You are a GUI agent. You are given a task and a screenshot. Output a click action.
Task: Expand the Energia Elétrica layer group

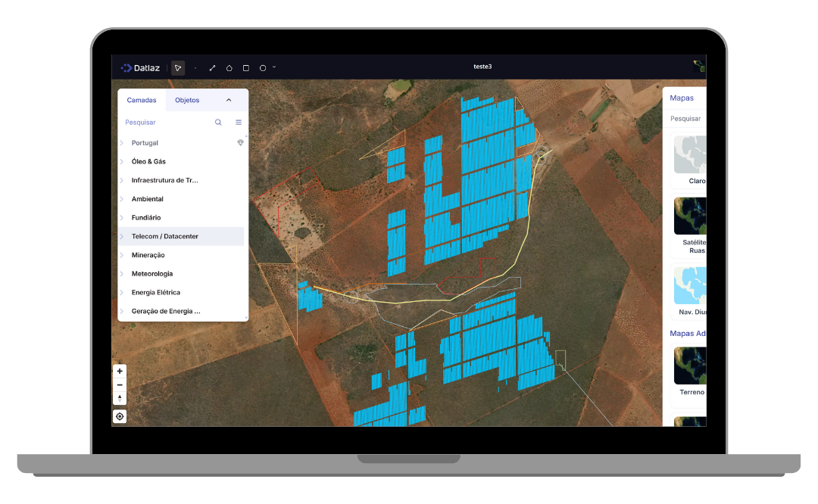pos(122,292)
